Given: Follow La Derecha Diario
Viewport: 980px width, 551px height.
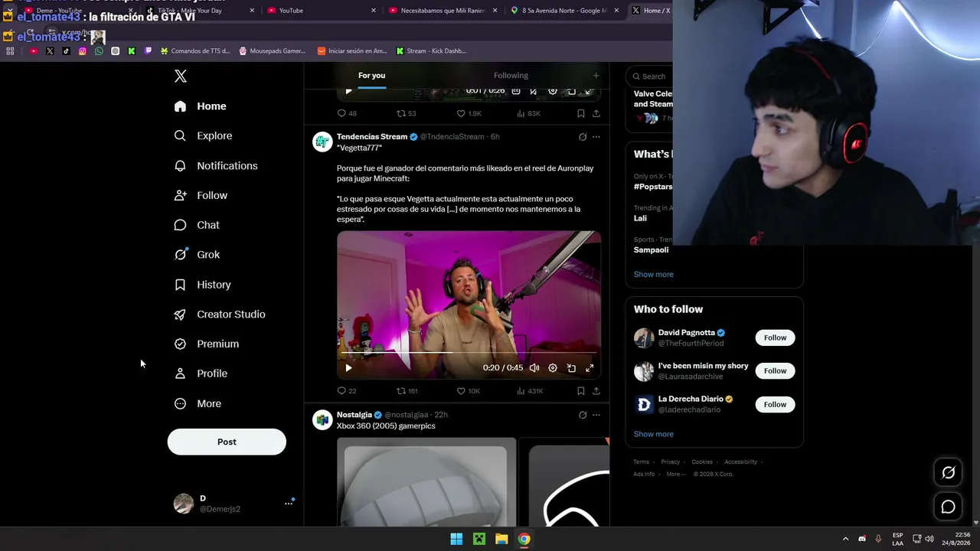Looking at the screenshot, I should 775,404.
